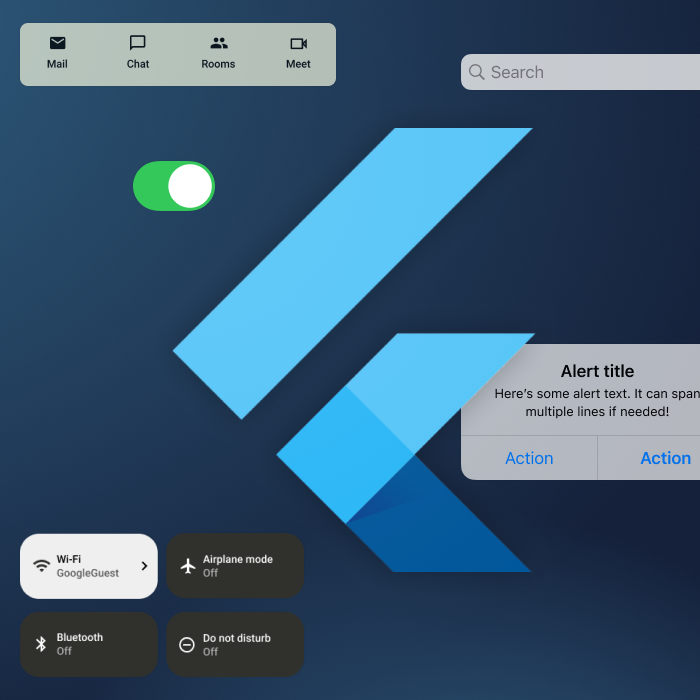
Task: Turn off the green switch
Action: tap(174, 186)
